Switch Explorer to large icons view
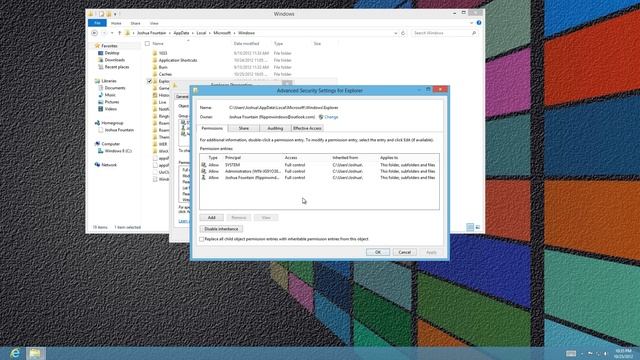Image resolution: width=640 pixels, height=360 pixels. coord(478,227)
